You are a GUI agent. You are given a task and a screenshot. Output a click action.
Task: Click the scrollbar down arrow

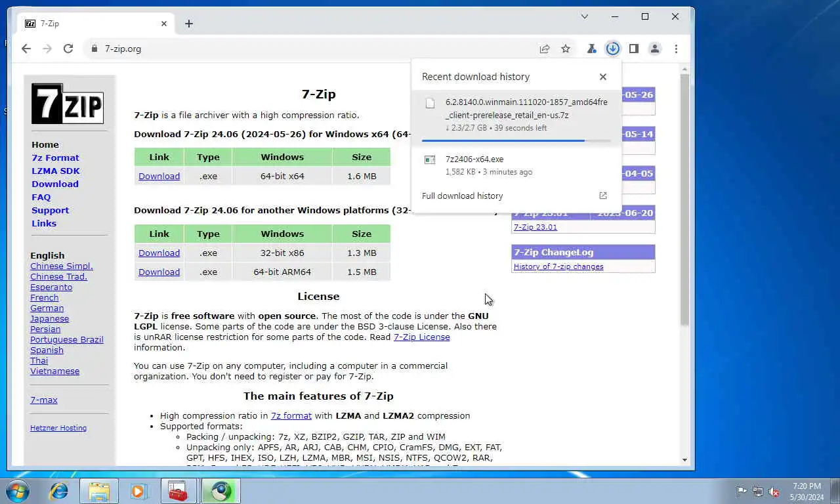tap(685, 460)
